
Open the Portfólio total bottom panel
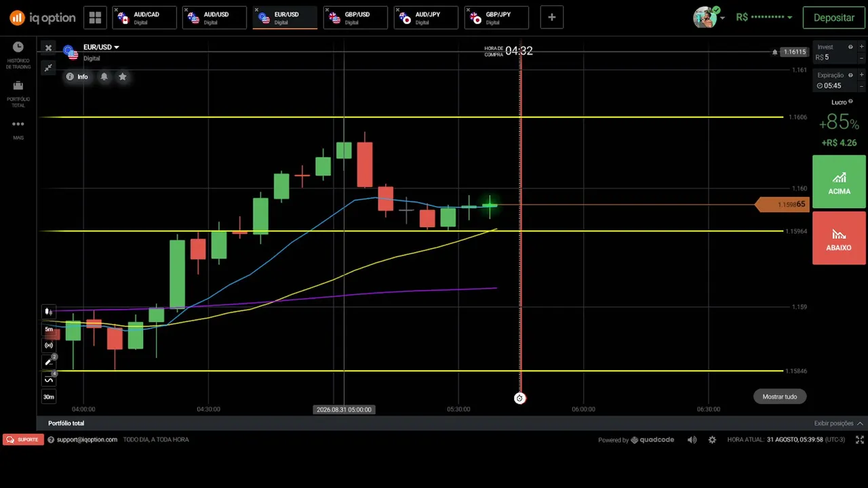(66, 423)
